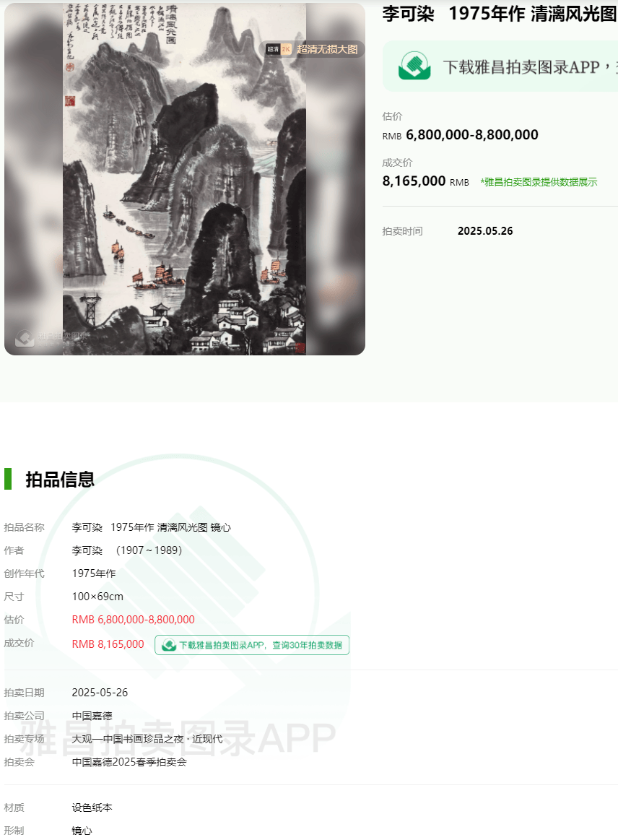Click the red 成交价 RMB 8,165,000 value
The image size is (618, 840).
pyautogui.click(x=108, y=644)
